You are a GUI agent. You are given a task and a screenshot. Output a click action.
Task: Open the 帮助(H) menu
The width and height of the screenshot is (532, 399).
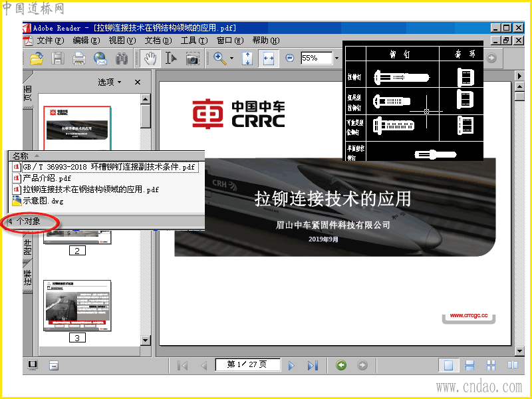(x=266, y=41)
